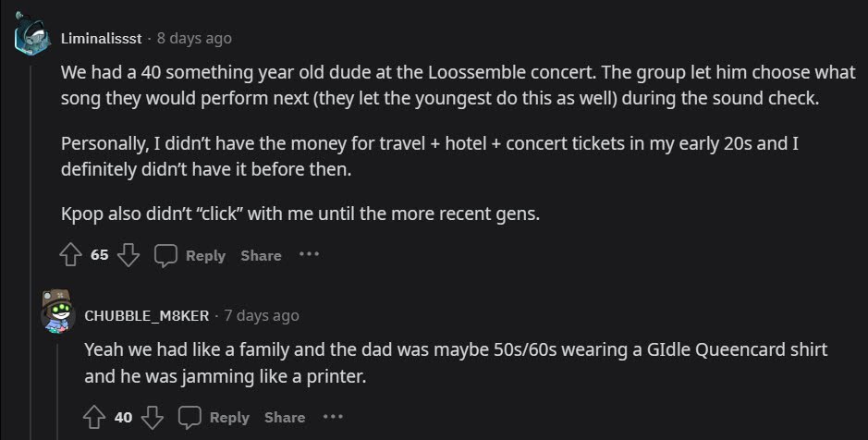868x440 pixels.
Task: Open the "8 days ago" timestamp permalink
Action: [194, 39]
